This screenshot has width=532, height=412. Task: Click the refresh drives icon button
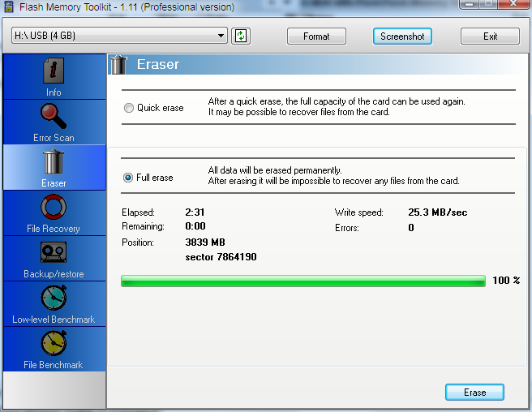241,36
